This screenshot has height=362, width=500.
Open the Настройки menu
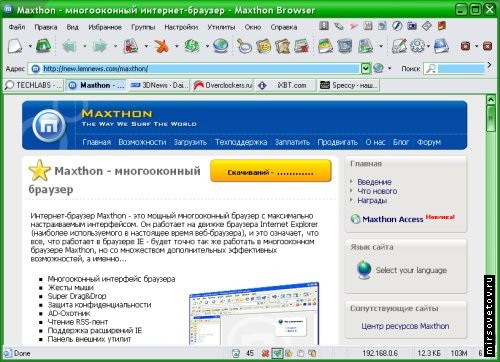click(181, 27)
